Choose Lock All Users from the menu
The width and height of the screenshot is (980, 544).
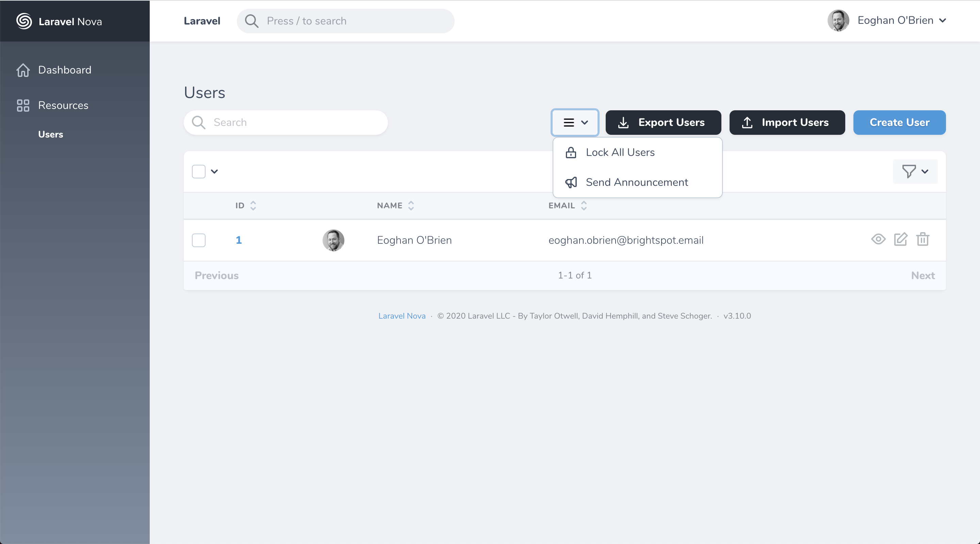click(x=620, y=152)
